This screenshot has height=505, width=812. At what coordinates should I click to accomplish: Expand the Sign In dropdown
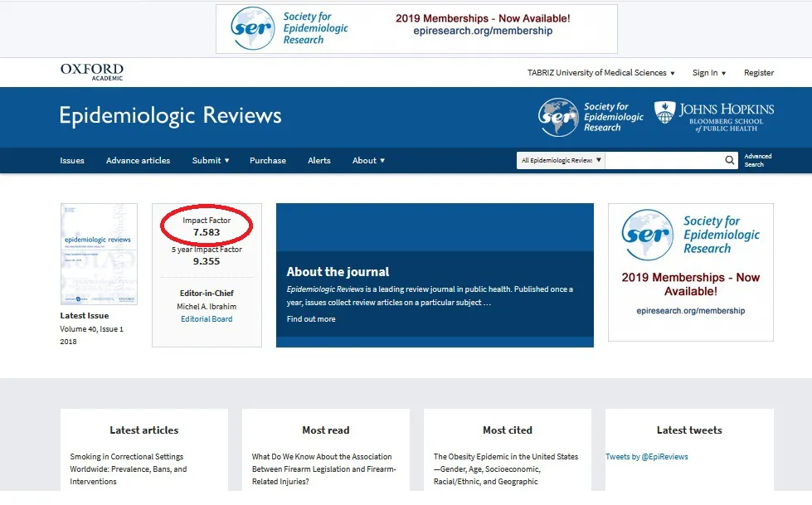click(709, 73)
